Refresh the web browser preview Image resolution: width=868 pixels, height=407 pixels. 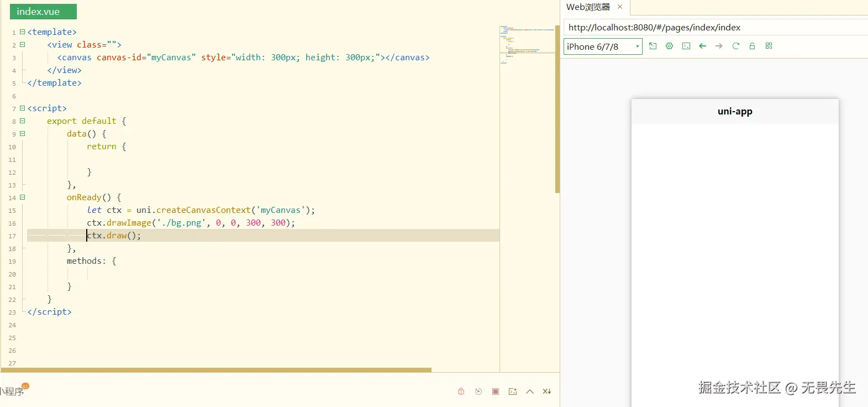pyautogui.click(x=735, y=46)
